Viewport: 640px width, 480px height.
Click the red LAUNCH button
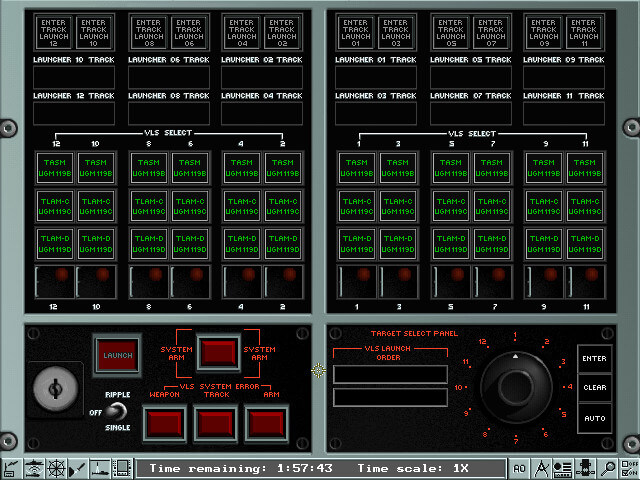point(118,355)
